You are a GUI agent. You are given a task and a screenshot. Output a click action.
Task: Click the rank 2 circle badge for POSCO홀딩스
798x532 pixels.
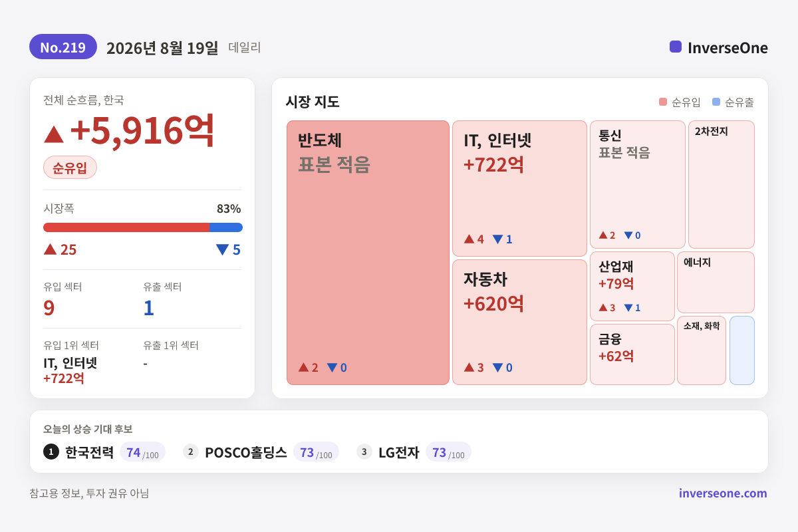(191, 452)
